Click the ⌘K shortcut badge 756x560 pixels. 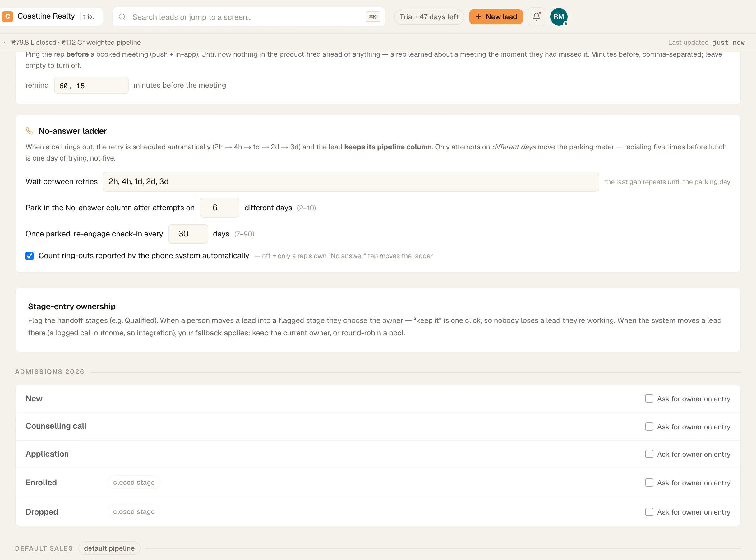pos(373,17)
